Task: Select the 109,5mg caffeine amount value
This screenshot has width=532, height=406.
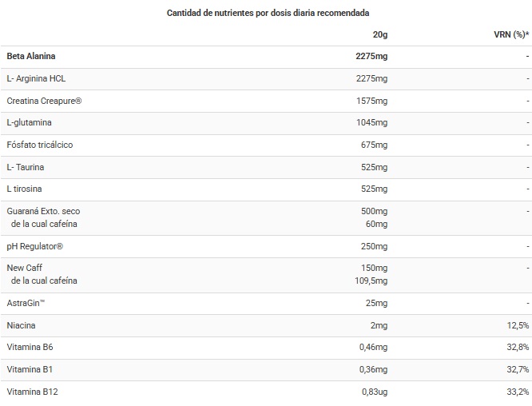Action: click(x=371, y=281)
